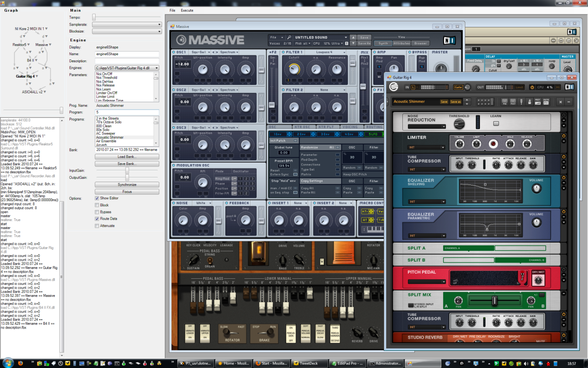Select previous preset arrow in Guitar Rig
This screenshot has height=368, width=588.
pyautogui.click(x=467, y=100)
